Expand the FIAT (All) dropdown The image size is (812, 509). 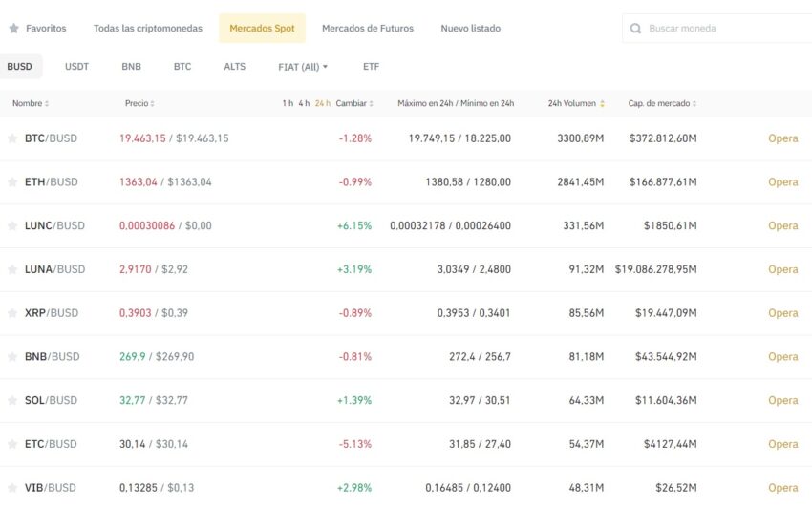coord(303,67)
